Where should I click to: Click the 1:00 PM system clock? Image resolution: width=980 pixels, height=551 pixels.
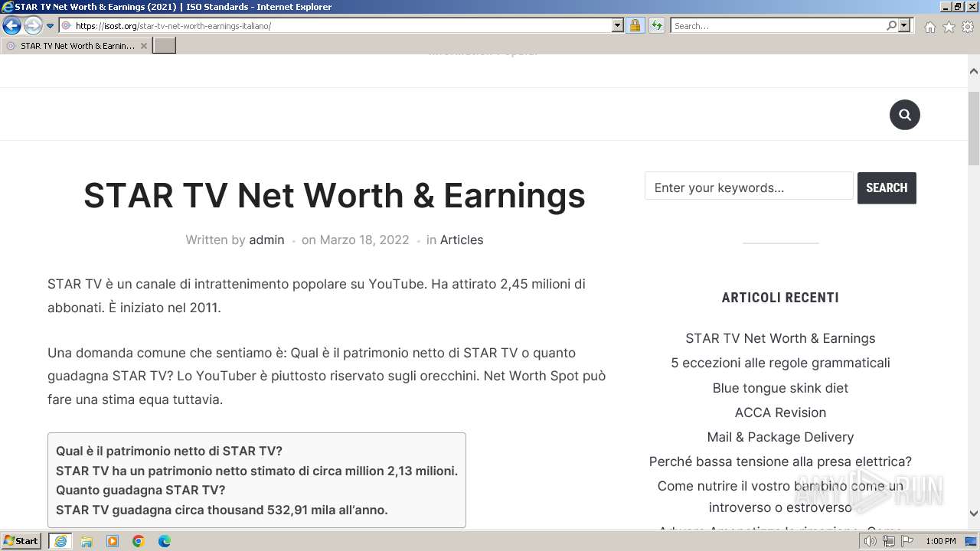pos(940,541)
